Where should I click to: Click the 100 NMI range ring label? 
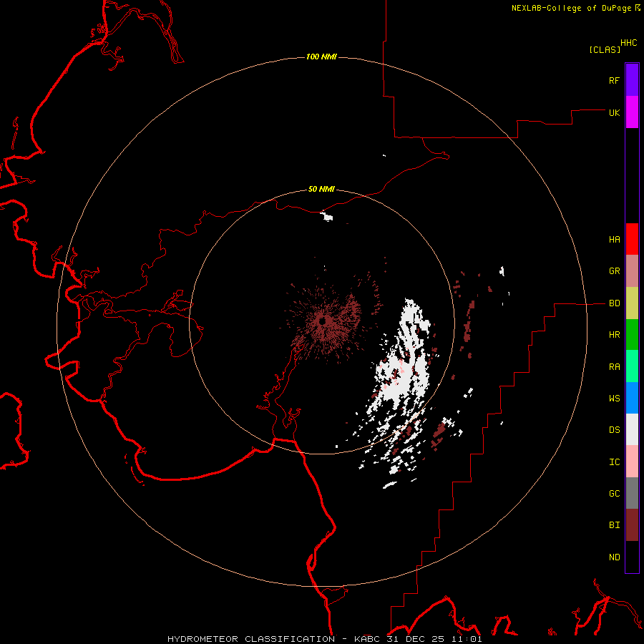click(x=321, y=57)
